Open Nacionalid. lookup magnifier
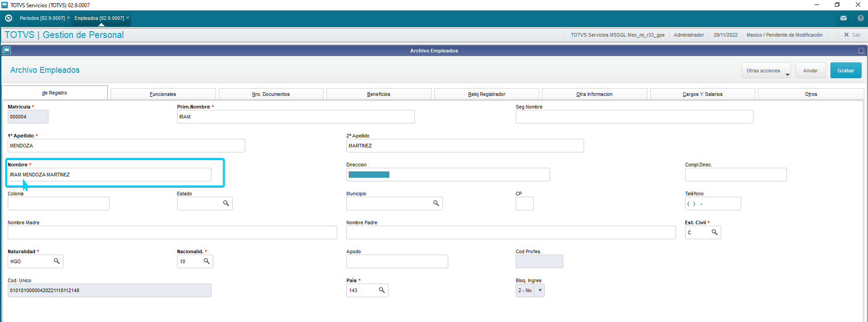This screenshot has width=868, height=322. tap(206, 261)
